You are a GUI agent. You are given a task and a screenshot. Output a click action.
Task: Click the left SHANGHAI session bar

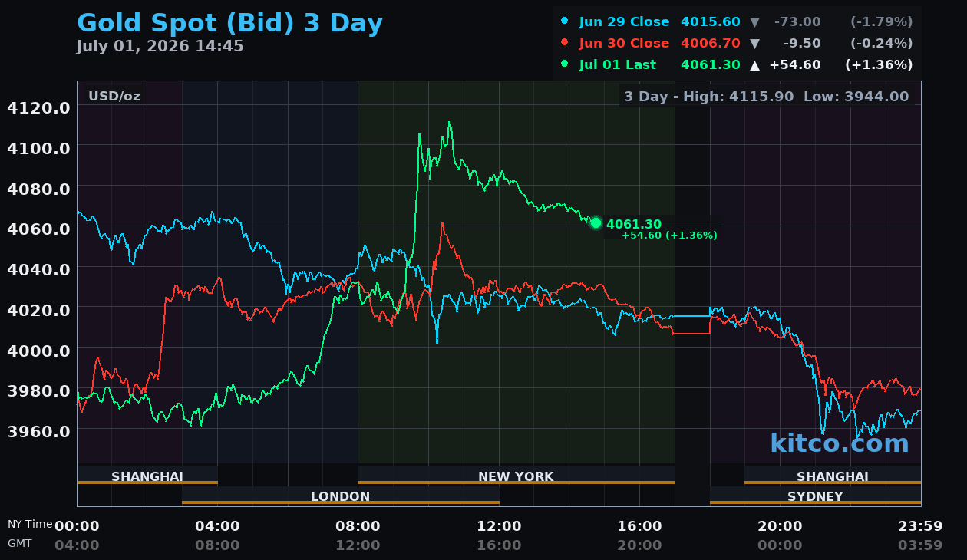[x=147, y=476]
